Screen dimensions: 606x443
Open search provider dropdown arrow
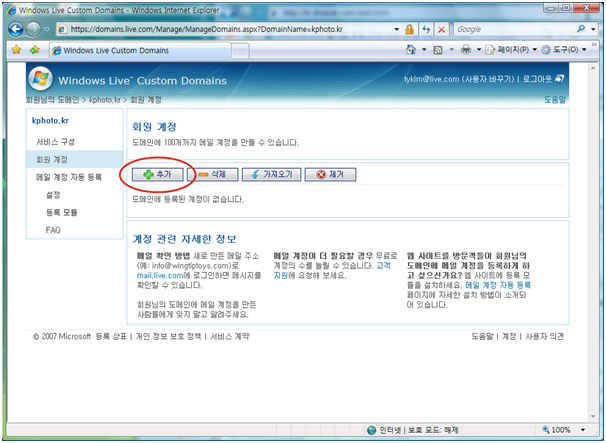coord(593,29)
